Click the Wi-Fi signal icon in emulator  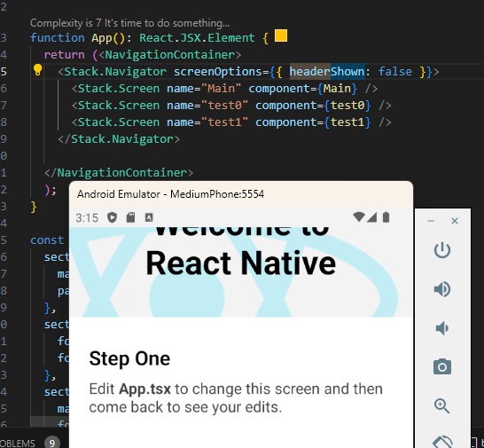[359, 216]
